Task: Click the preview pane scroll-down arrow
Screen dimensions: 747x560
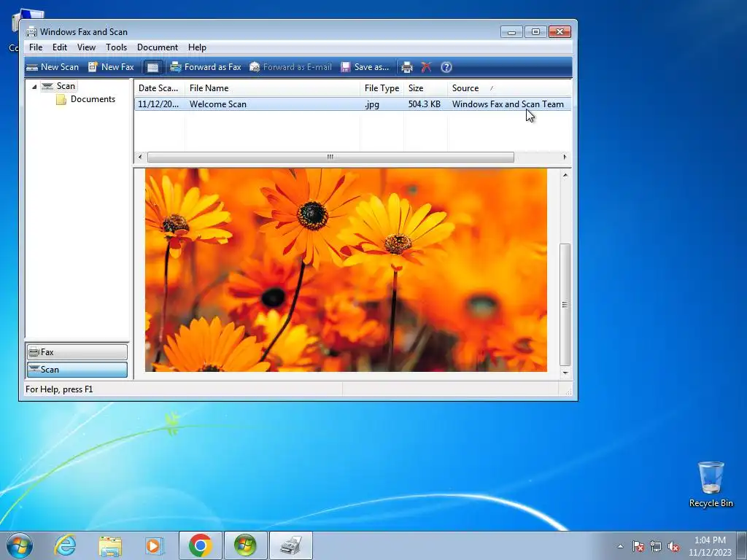Action: pos(565,373)
